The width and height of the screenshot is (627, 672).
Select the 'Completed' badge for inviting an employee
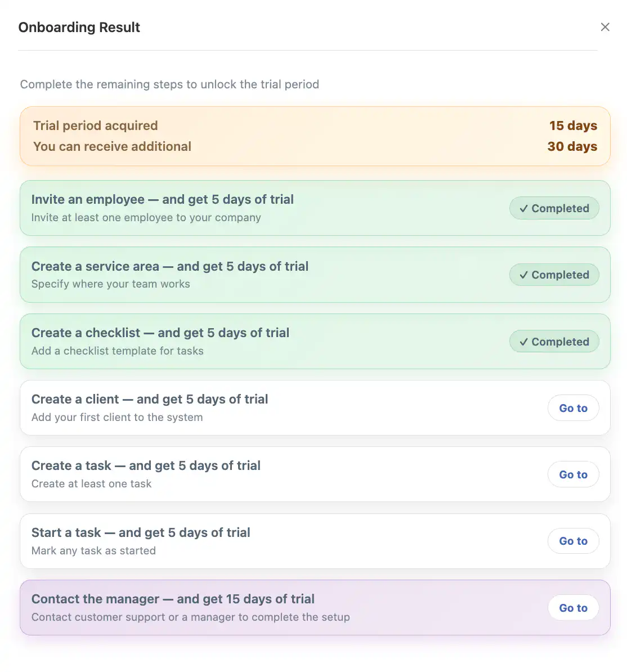[554, 208]
